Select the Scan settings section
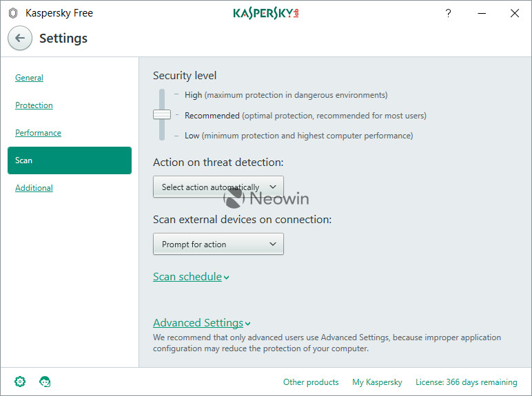 [x=70, y=160]
